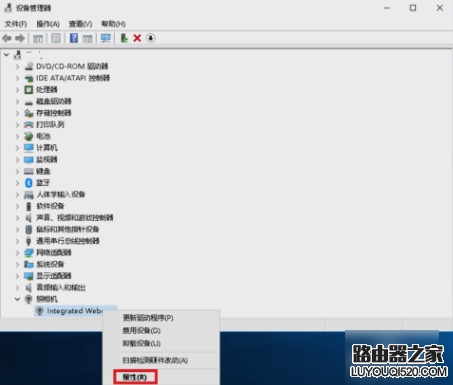The height and width of the screenshot is (385, 453).
Task: Select the 键盘 label
Action: [x=43, y=171]
